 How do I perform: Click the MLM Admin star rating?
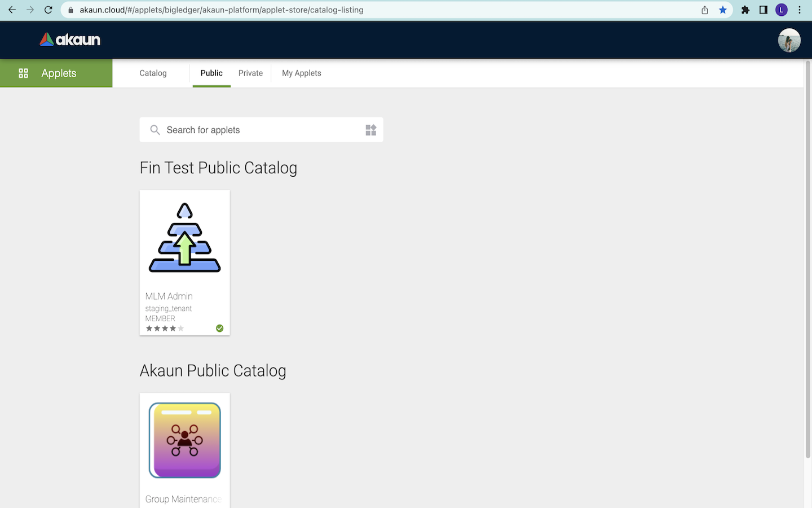pyautogui.click(x=165, y=329)
